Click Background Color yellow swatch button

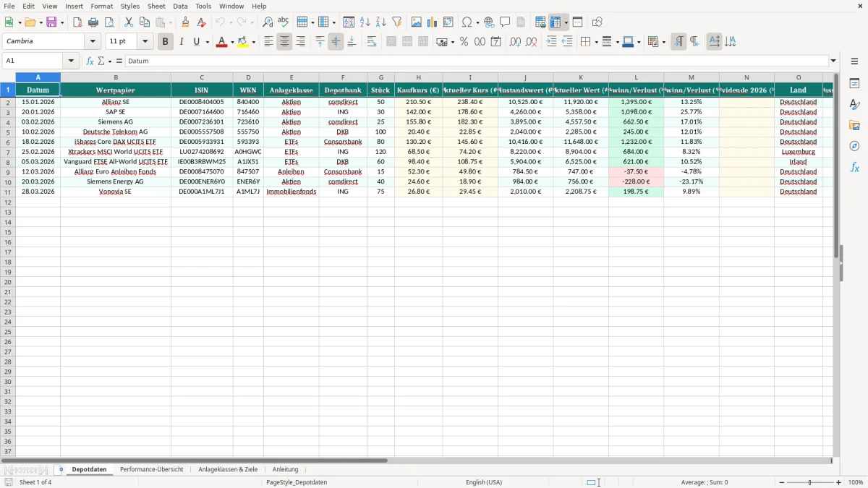coord(242,42)
